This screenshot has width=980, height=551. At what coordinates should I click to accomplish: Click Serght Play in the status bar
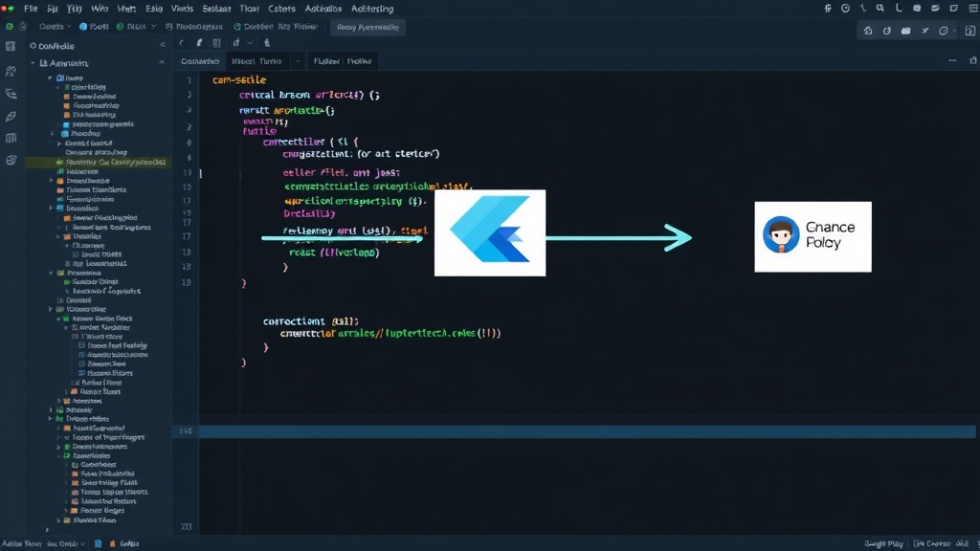point(883,543)
